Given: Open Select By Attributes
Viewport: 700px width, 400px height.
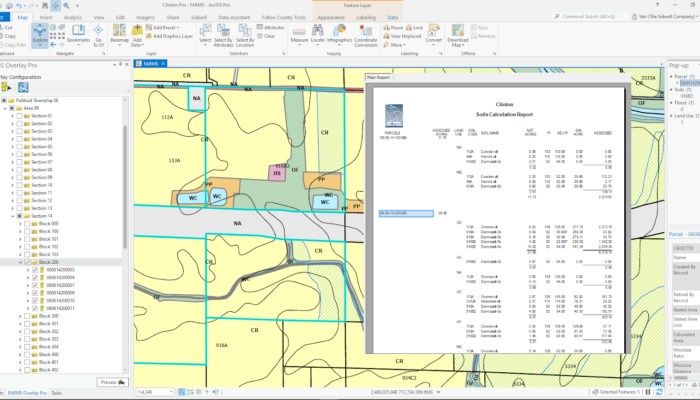Looking at the screenshot, I should click(223, 36).
